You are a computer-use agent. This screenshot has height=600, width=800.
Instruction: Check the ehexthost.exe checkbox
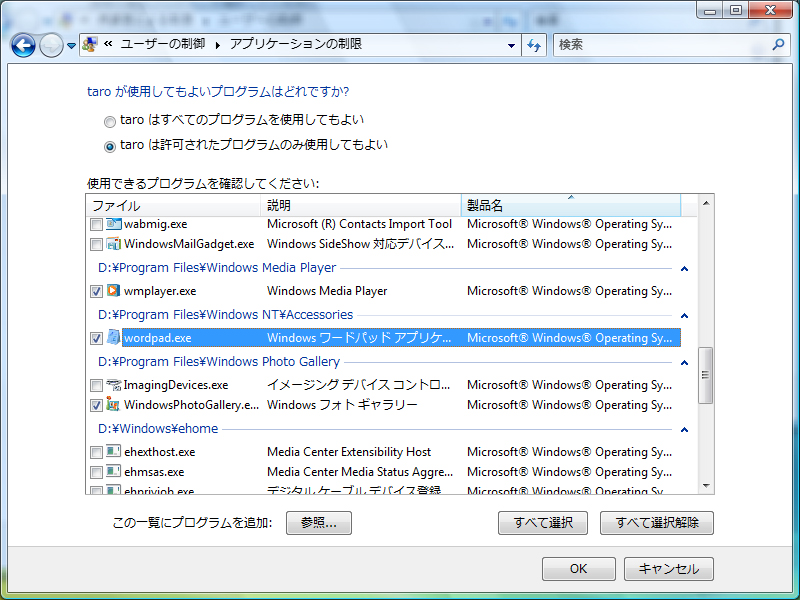[x=96, y=452]
